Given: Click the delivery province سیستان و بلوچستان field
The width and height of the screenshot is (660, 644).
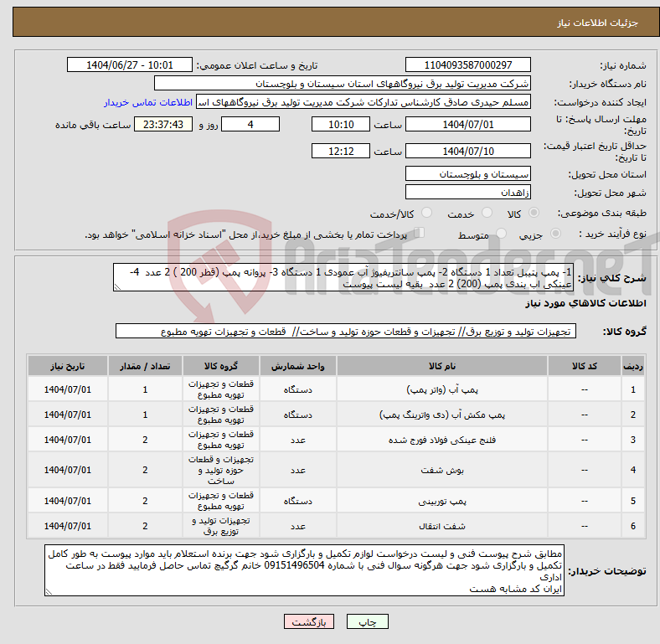Looking at the screenshot, I should [467, 173].
